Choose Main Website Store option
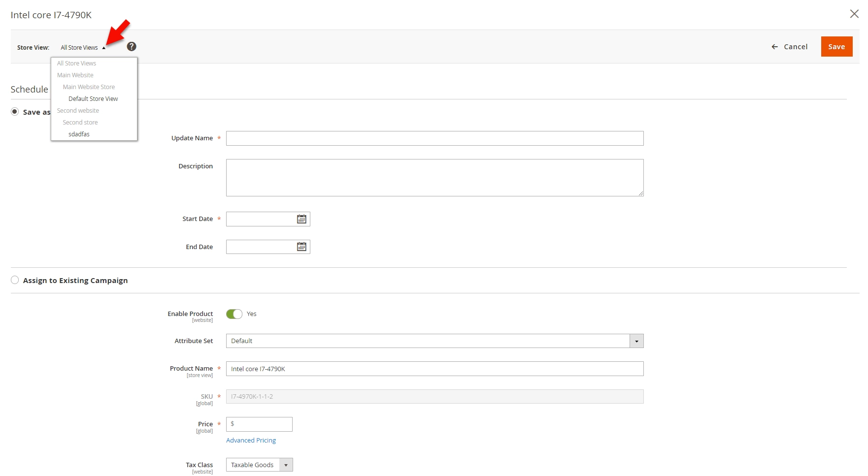Image resolution: width=868 pixels, height=476 pixels. tap(89, 87)
